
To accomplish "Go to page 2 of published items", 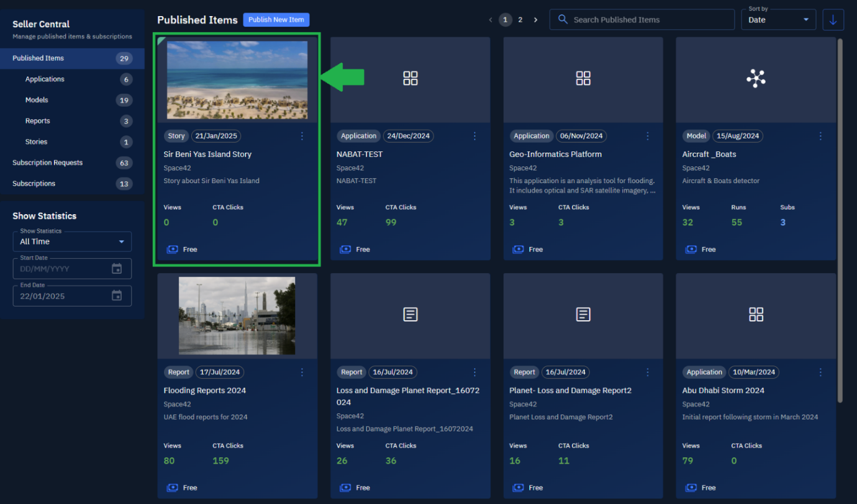I will [520, 20].
